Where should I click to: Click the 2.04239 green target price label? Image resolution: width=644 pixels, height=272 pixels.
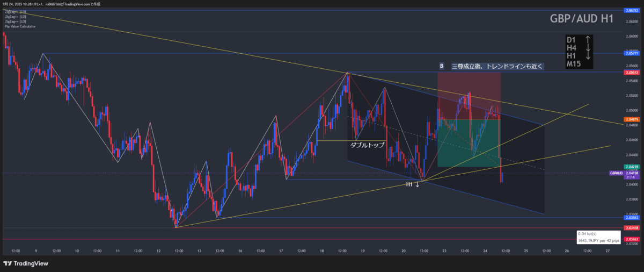631,167
